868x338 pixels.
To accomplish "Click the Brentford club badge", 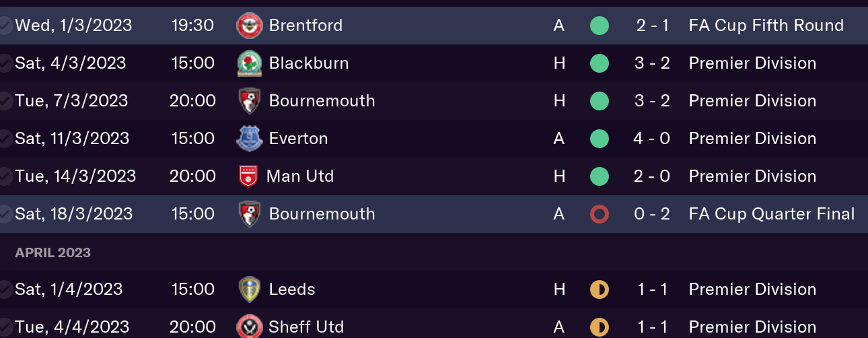I will 250,26.
